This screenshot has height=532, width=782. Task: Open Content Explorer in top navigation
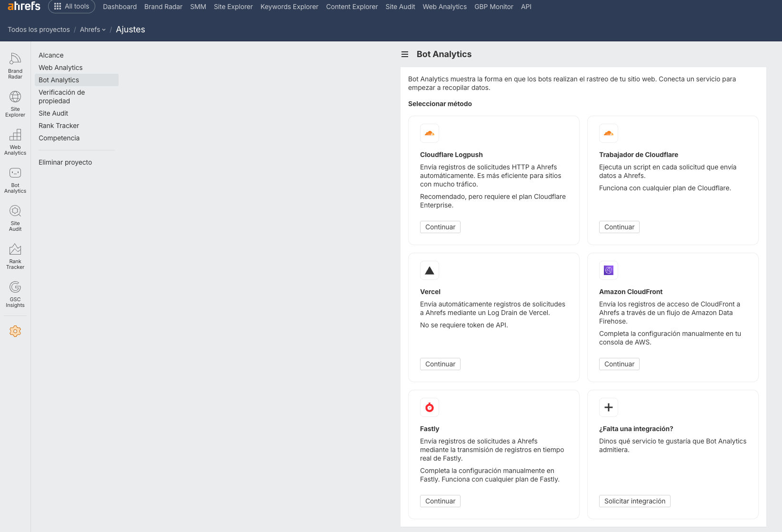tap(352, 7)
